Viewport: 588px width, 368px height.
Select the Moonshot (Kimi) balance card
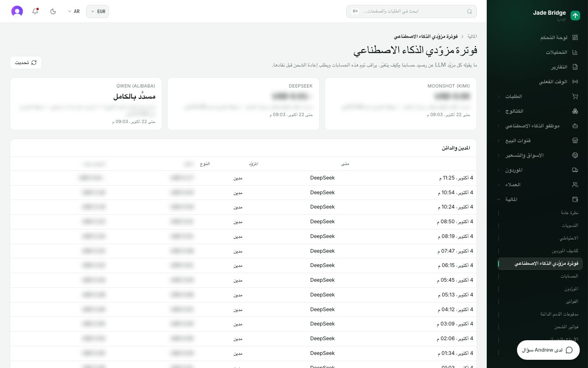pos(401,104)
